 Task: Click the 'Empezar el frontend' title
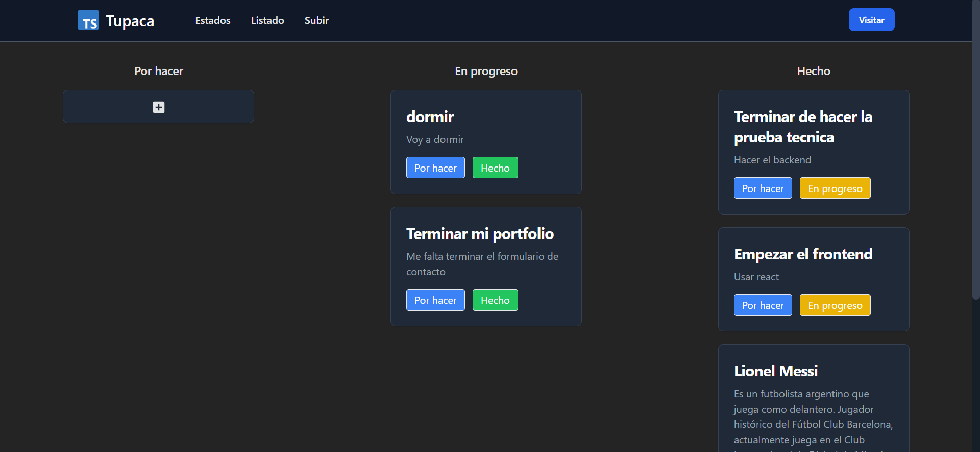coord(803,254)
